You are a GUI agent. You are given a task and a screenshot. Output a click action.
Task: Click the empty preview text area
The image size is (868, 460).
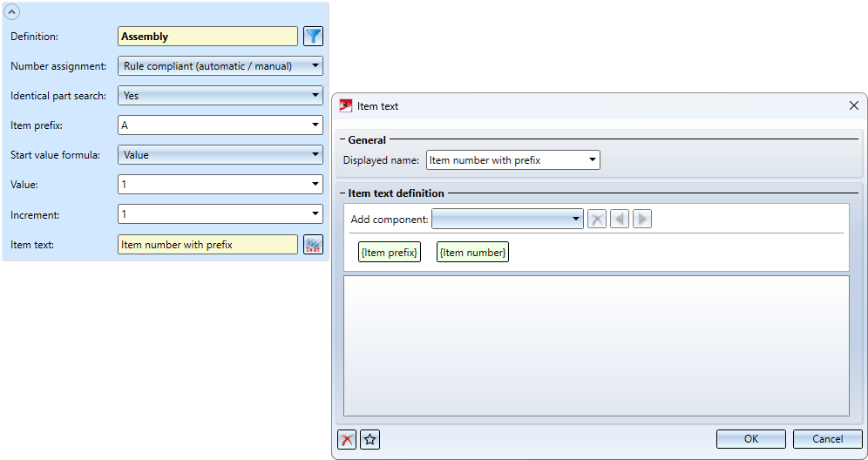click(x=596, y=346)
